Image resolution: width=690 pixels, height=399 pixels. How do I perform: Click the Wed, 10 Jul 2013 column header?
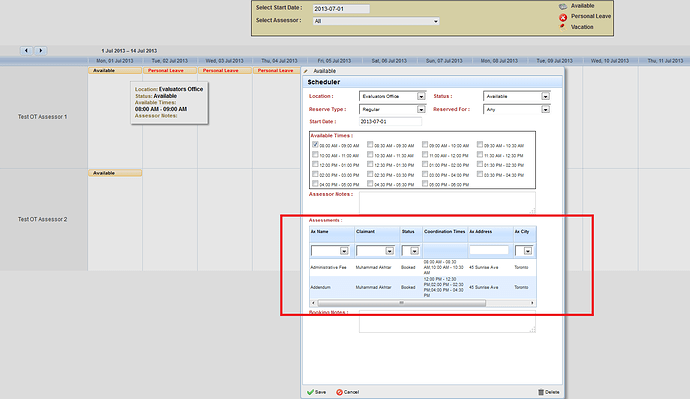coord(610,61)
